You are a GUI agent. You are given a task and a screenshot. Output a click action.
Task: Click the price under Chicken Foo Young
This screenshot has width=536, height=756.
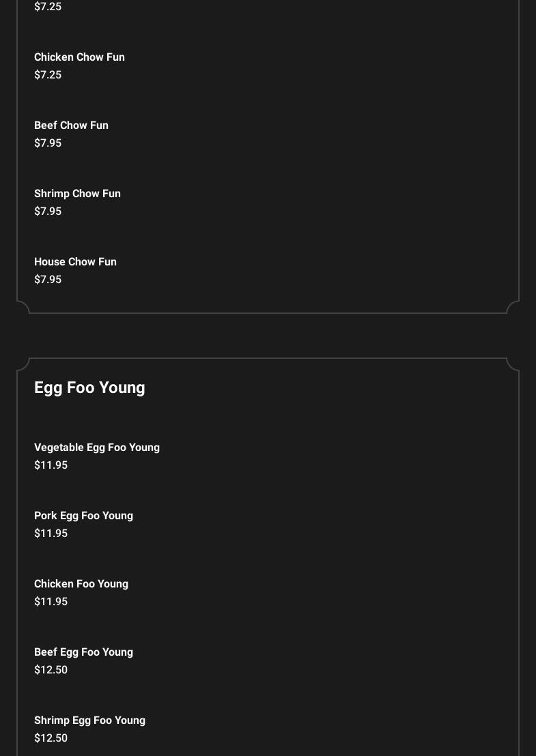51,602
